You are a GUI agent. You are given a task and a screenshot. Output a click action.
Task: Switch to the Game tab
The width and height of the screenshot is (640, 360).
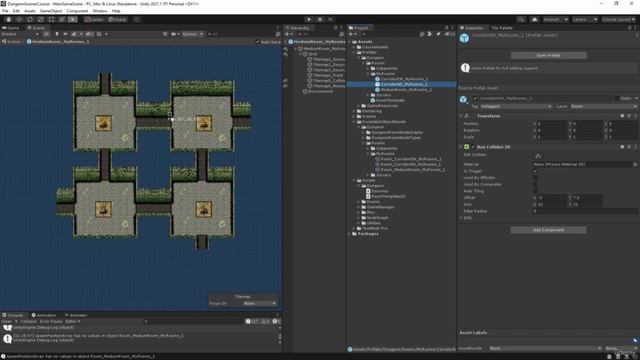11,28
